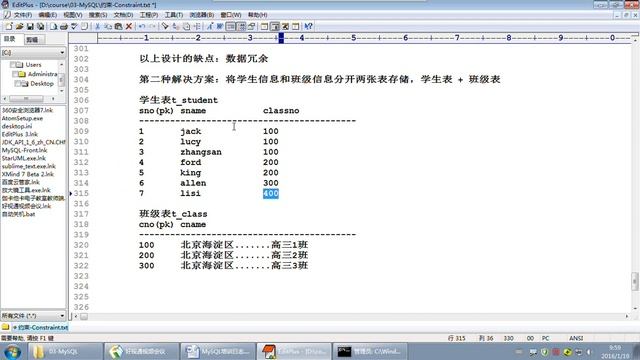
Task: Switch to the MySQL培训日志 taskbar window
Action: 218,351
